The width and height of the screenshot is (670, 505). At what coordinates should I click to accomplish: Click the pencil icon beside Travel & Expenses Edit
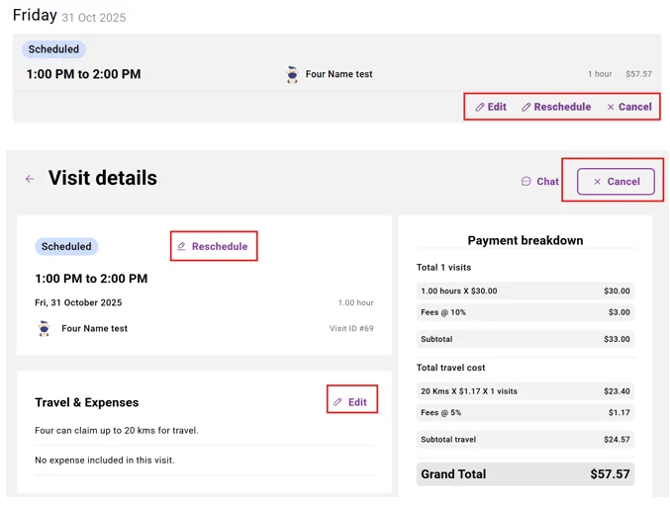(338, 402)
